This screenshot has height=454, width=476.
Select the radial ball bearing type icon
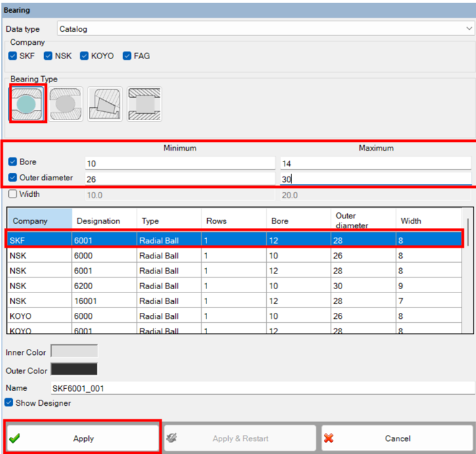pos(27,104)
